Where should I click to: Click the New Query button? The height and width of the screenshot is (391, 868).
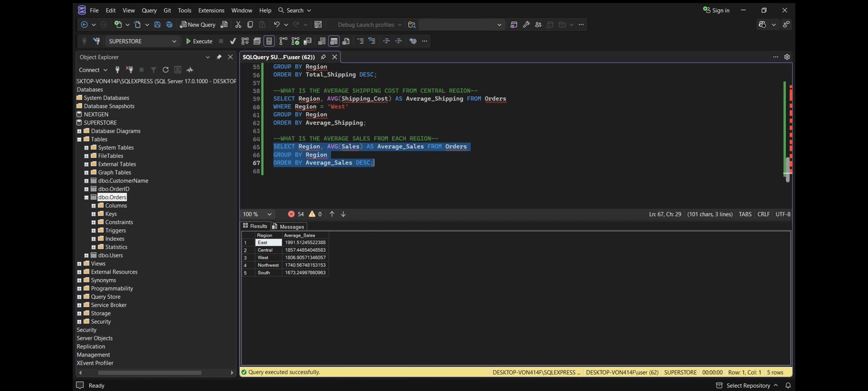(198, 25)
